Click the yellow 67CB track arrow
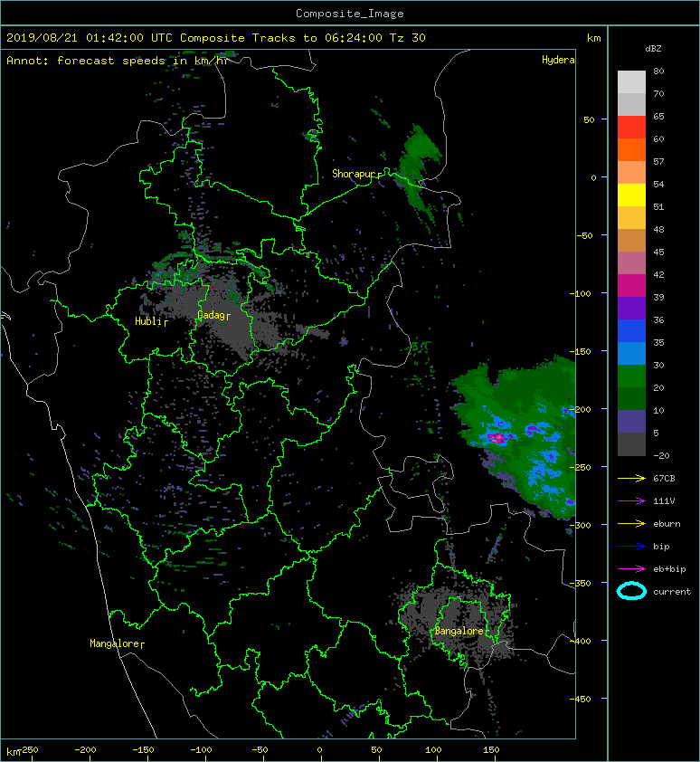Viewport: 700px width, 762px height. [x=631, y=478]
